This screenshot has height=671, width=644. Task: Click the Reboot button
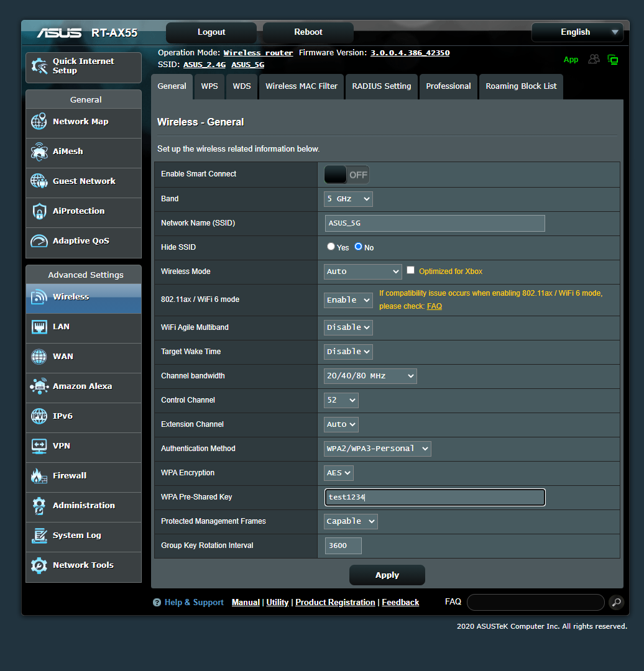(308, 32)
